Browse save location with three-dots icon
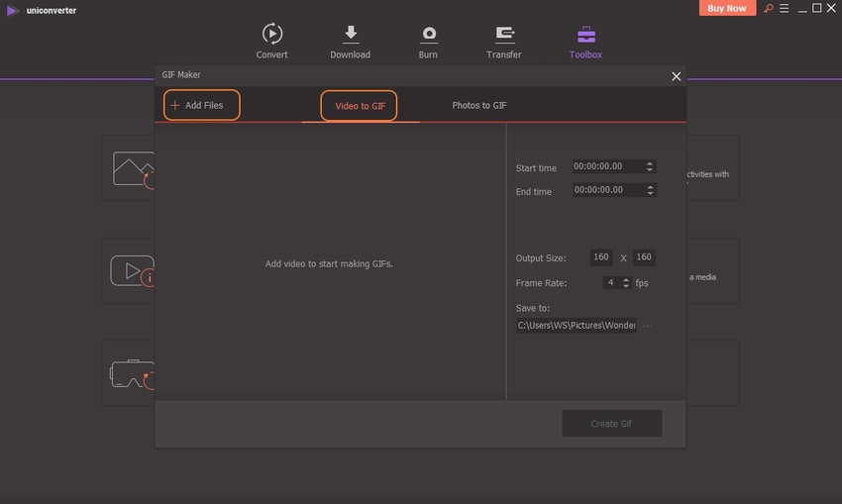The width and height of the screenshot is (842, 504). point(648,325)
